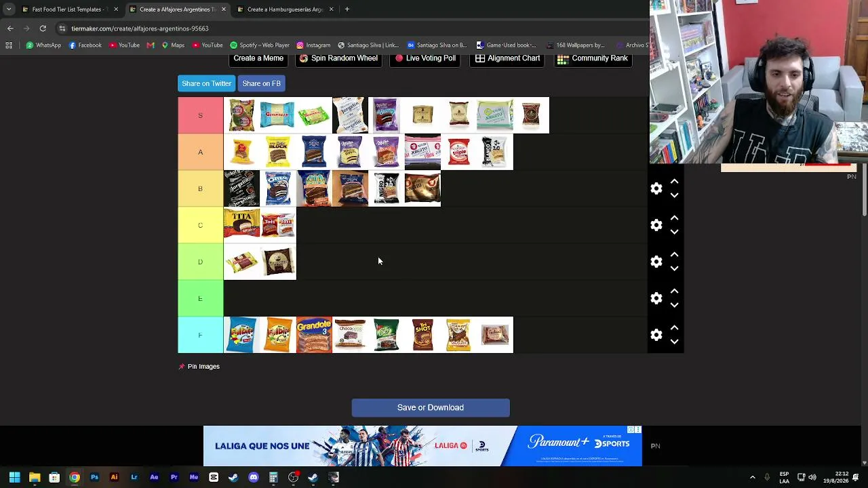
Task: Move tier D row down
Action: click(674, 268)
